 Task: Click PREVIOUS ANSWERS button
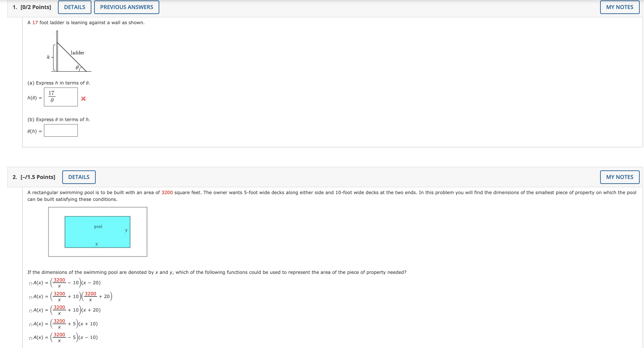pos(126,7)
